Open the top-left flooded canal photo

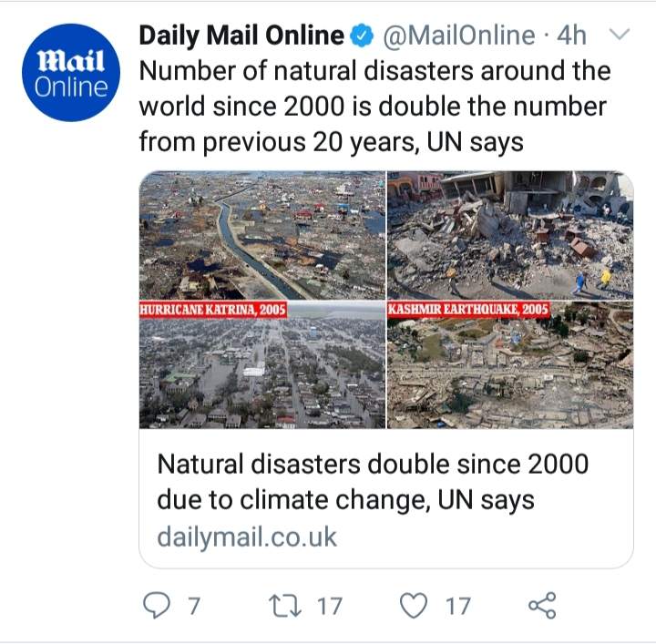262,235
